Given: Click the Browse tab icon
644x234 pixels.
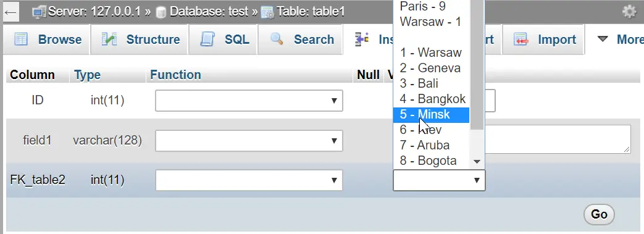Looking at the screenshot, I should click(x=21, y=40).
